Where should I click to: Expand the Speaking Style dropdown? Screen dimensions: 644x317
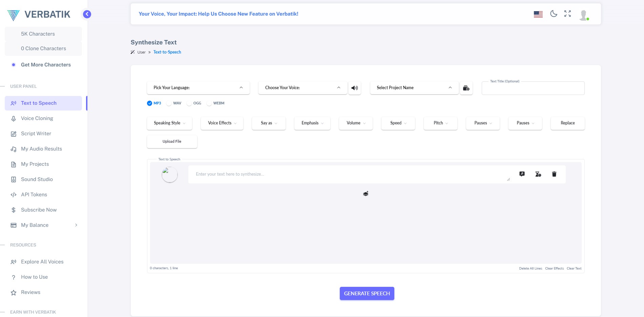169,123
